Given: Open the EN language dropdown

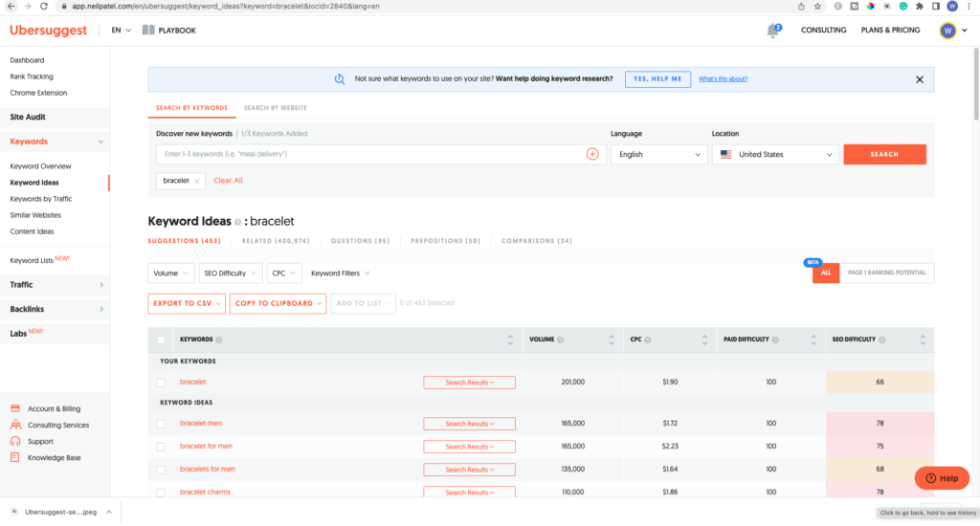Looking at the screenshot, I should click(x=122, y=30).
